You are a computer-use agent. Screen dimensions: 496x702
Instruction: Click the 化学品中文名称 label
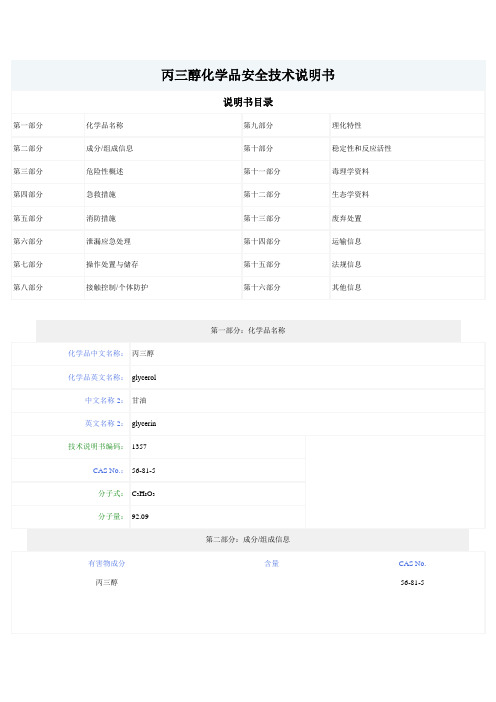tap(96, 353)
